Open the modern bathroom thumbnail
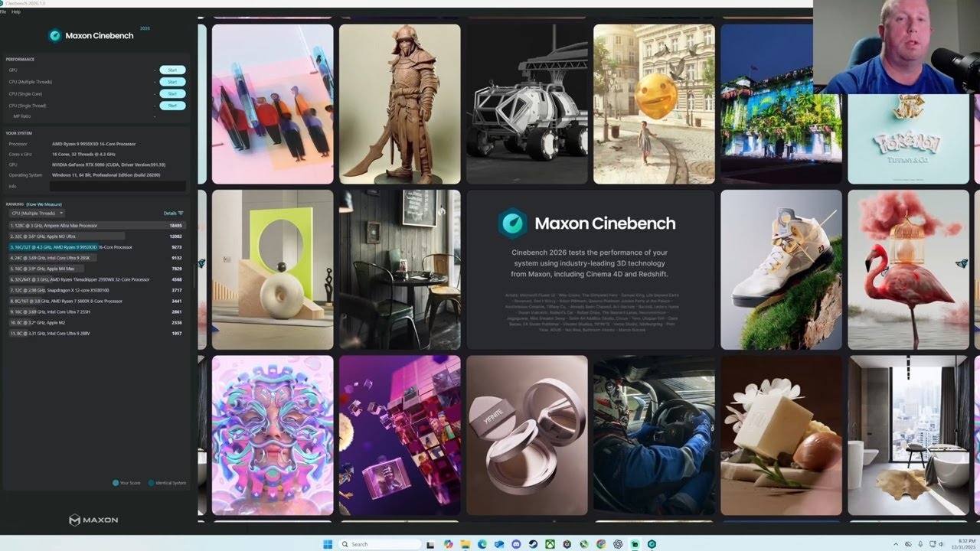This screenshot has width=980, height=551. [908, 435]
